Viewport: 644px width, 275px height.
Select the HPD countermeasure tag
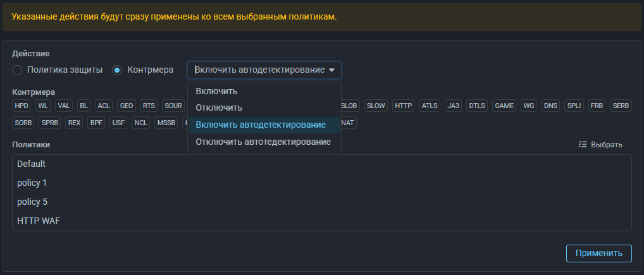tap(22, 106)
